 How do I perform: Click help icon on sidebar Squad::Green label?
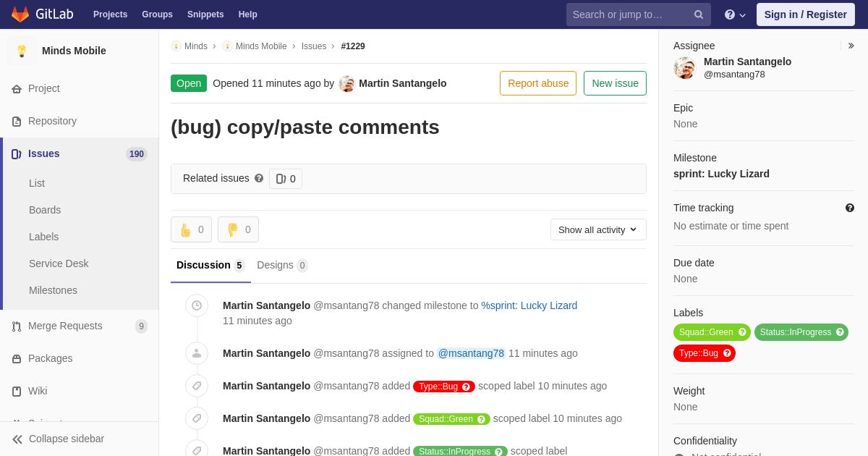click(741, 332)
